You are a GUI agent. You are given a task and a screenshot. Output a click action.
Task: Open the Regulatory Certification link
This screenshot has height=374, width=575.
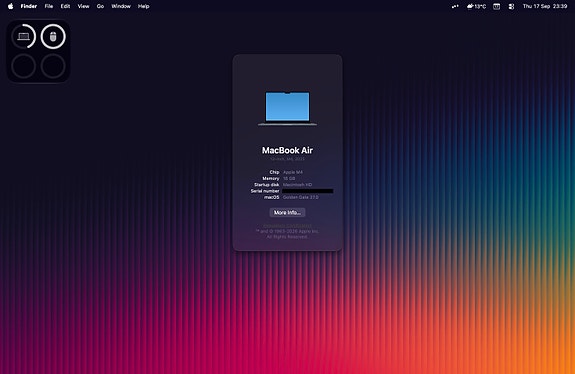click(x=287, y=226)
